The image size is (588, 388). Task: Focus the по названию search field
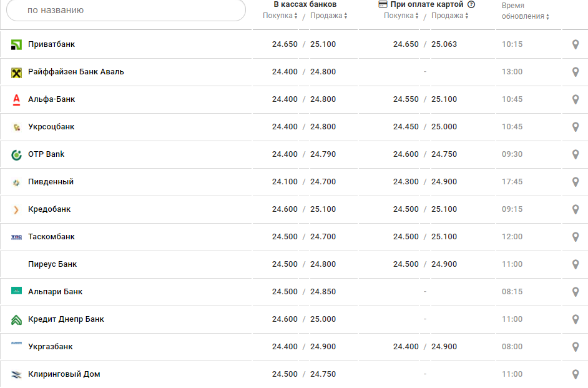(126, 10)
